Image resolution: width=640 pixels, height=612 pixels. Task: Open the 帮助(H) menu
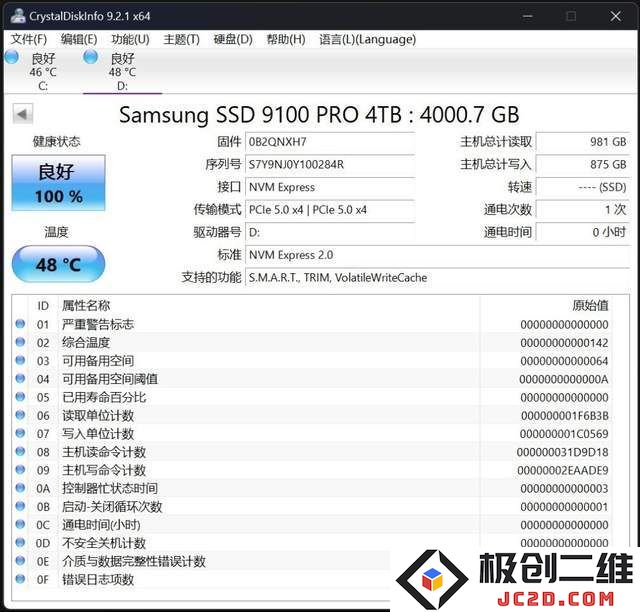pyautogui.click(x=286, y=39)
